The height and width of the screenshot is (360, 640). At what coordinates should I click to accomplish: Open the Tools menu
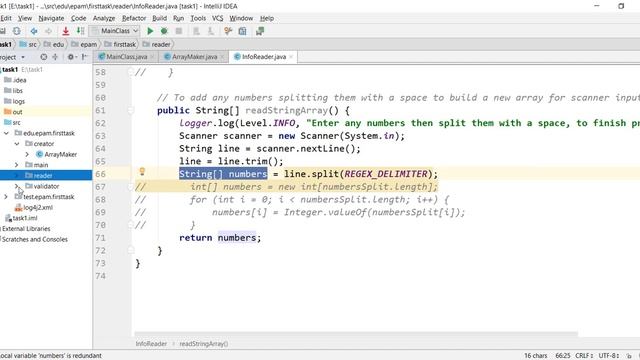pyautogui.click(x=198, y=18)
